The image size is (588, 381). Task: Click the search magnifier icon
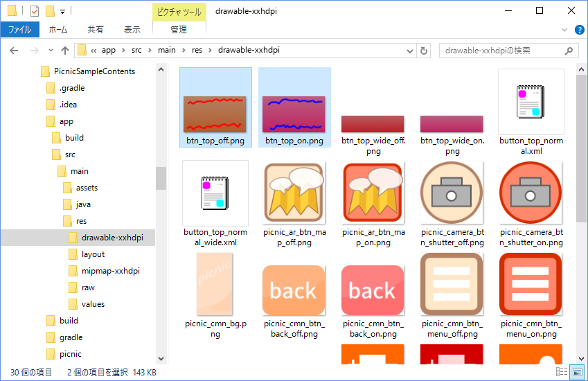(569, 51)
